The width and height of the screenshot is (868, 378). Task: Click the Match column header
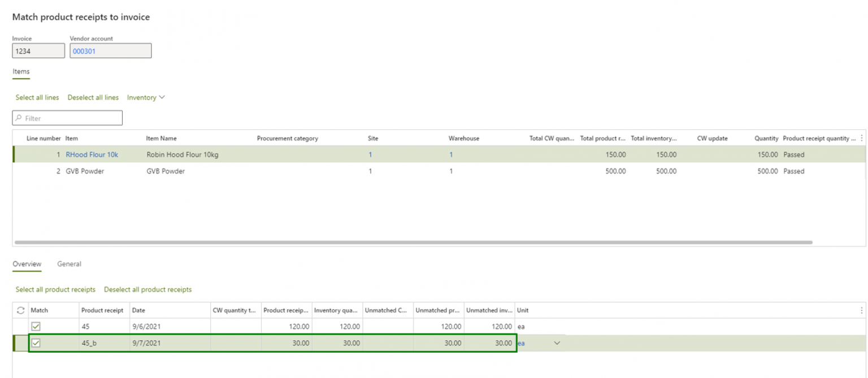(x=40, y=310)
